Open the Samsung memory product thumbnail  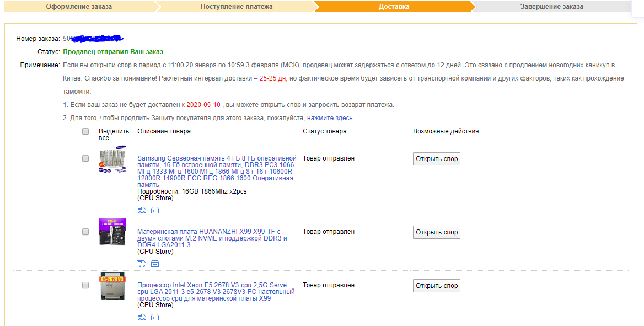coord(112,159)
